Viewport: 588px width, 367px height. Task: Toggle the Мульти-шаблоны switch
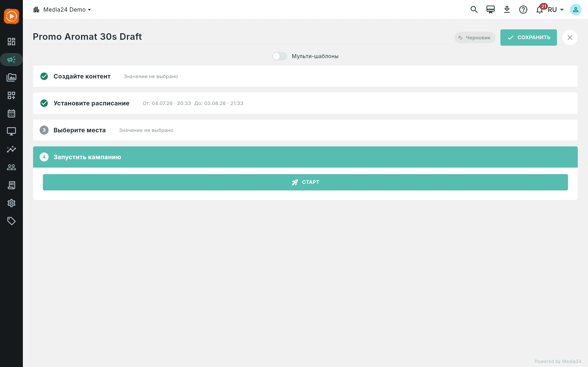280,56
